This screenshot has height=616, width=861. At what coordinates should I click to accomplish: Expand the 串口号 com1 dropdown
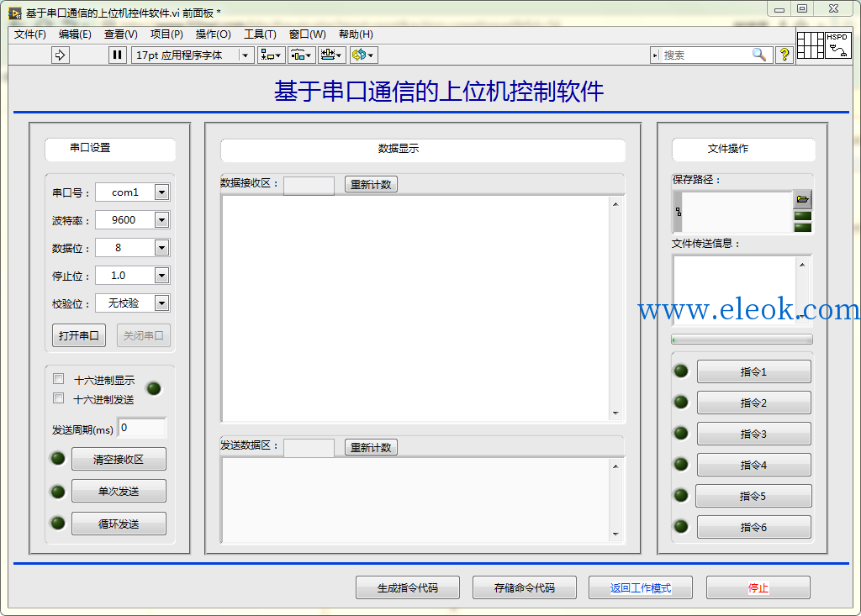click(161, 192)
